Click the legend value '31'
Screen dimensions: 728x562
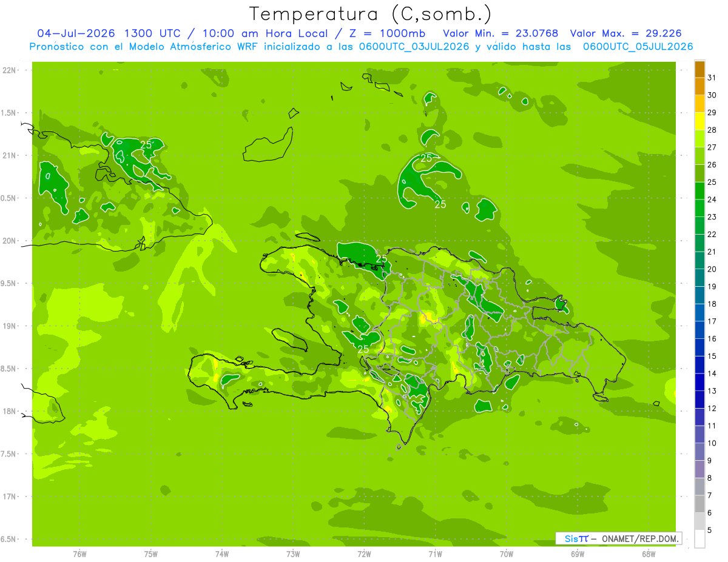pyautogui.click(x=712, y=78)
